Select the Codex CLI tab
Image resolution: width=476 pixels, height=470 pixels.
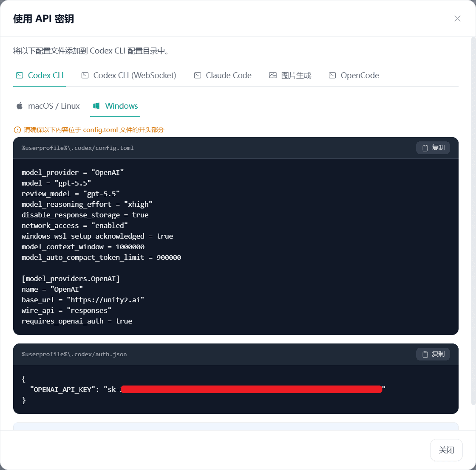[40, 75]
